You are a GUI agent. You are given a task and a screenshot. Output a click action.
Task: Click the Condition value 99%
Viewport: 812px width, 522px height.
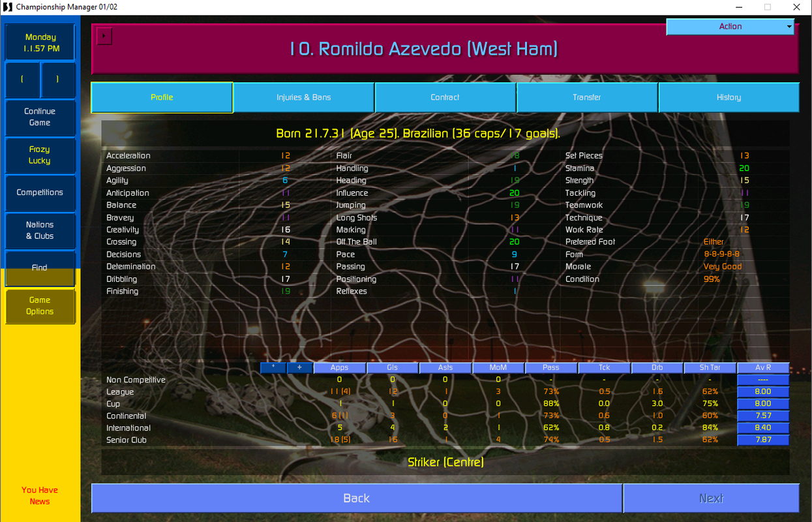click(712, 279)
